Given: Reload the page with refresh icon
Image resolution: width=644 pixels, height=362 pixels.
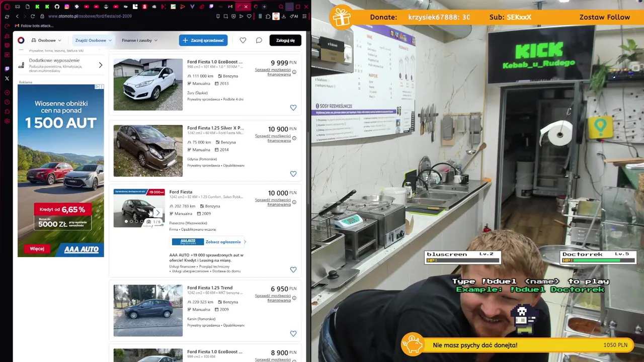Looking at the screenshot, I should pyautogui.click(x=33, y=16).
